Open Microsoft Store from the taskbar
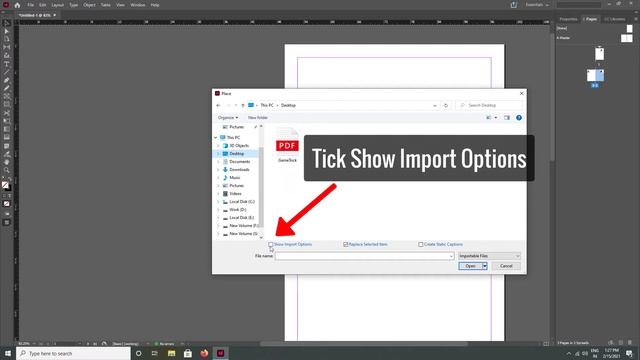 (x=188, y=353)
